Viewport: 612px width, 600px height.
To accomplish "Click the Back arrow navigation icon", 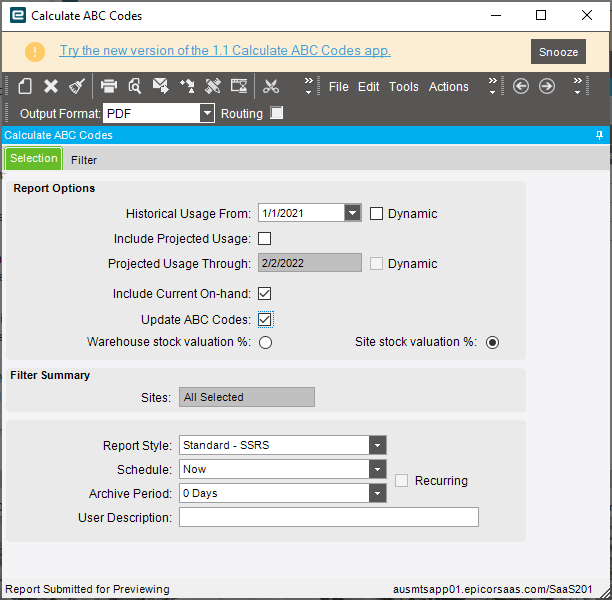I will tap(521, 86).
